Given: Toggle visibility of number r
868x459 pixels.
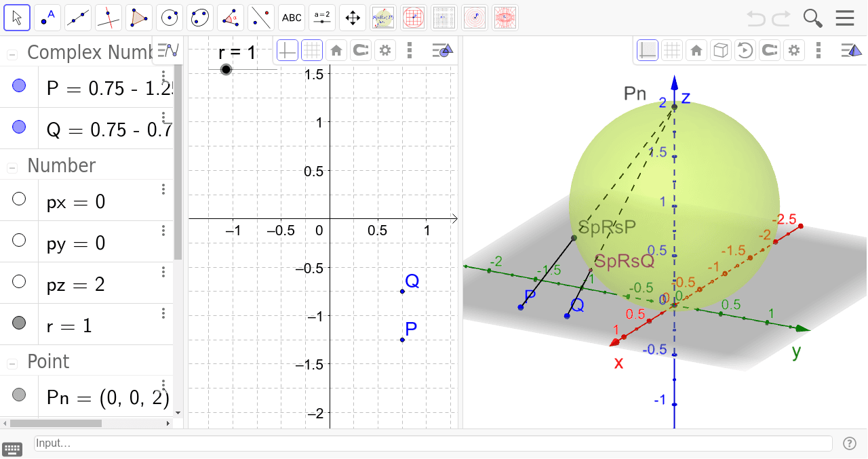Looking at the screenshot, I should click(18, 321).
